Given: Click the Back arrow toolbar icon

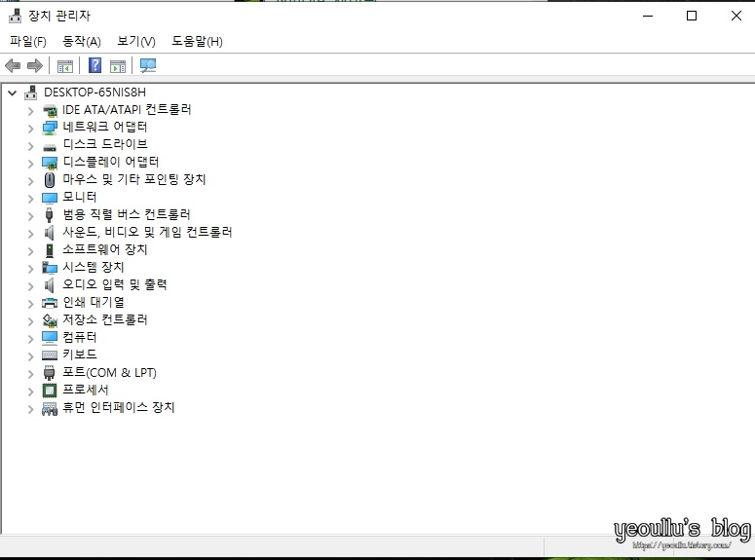Looking at the screenshot, I should tap(13, 65).
